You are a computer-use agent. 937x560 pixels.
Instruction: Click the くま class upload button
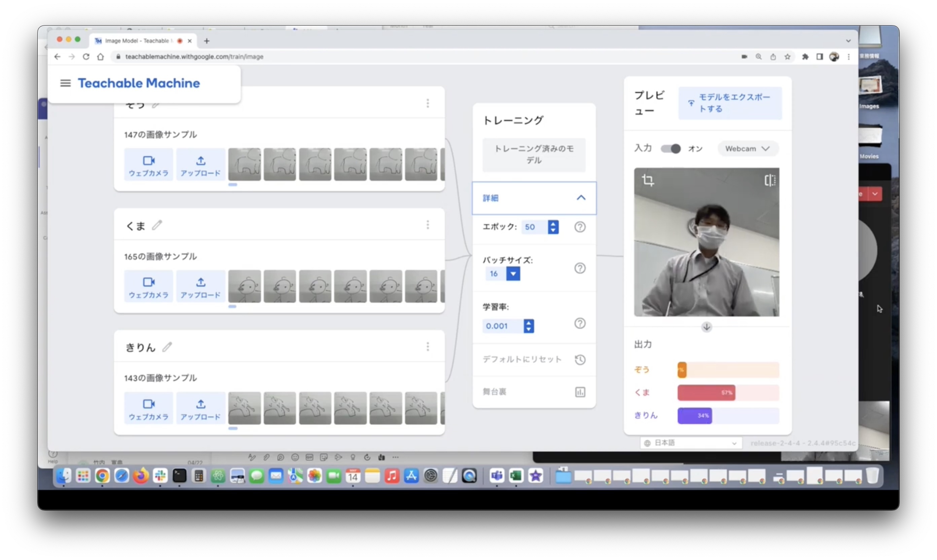coord(201,287)
